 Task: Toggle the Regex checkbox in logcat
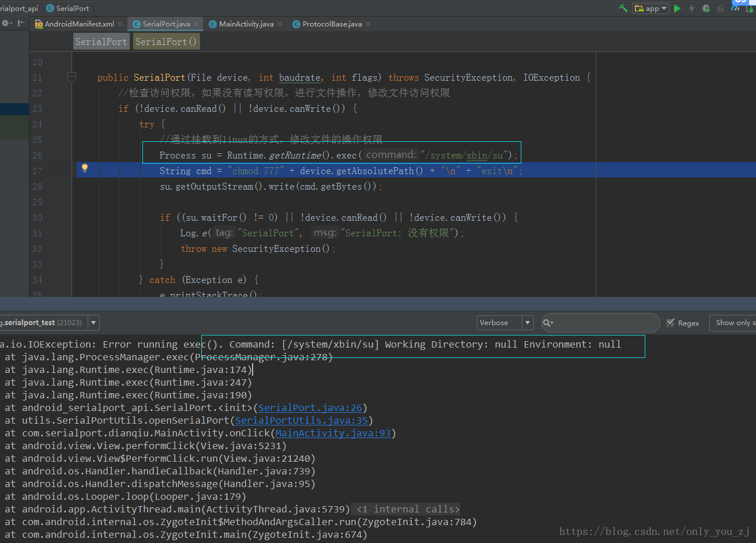click(x=670, y=323)
